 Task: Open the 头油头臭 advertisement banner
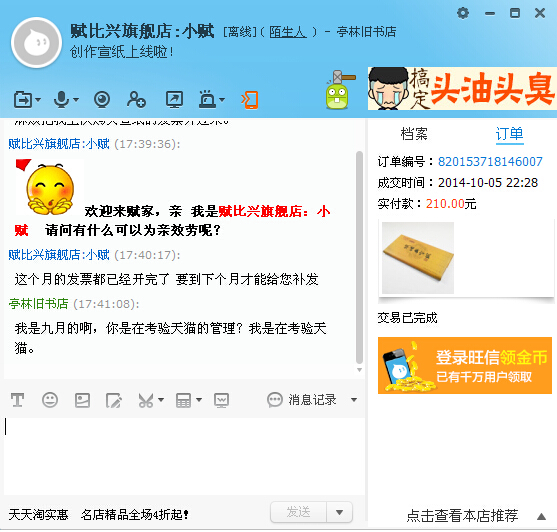point(462,88)
